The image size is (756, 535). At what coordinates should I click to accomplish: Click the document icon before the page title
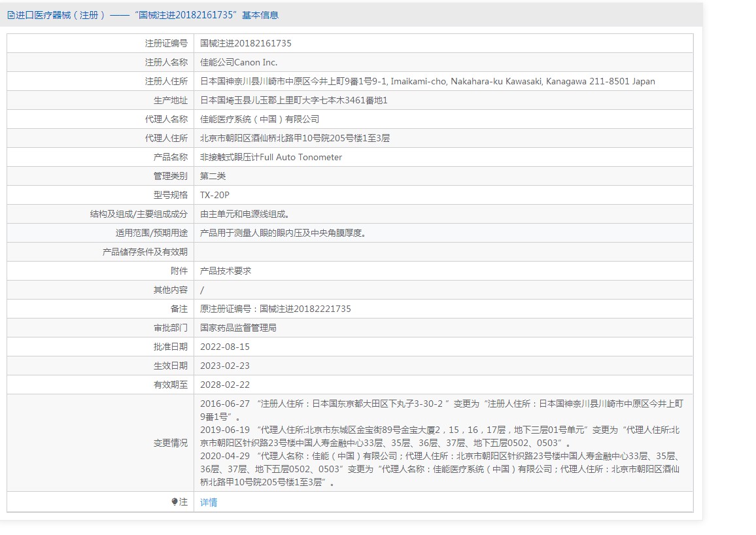pos(10,16)
